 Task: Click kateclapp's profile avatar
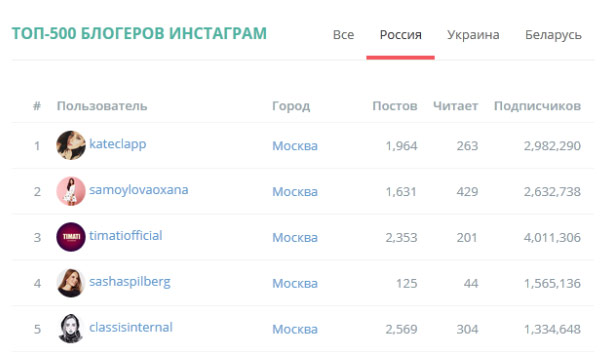(71, 145)
